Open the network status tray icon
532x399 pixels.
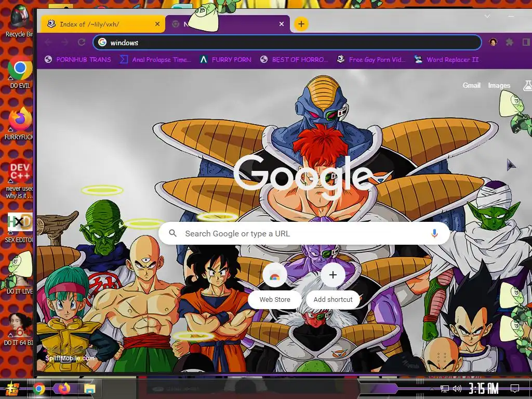coord(445,389)
